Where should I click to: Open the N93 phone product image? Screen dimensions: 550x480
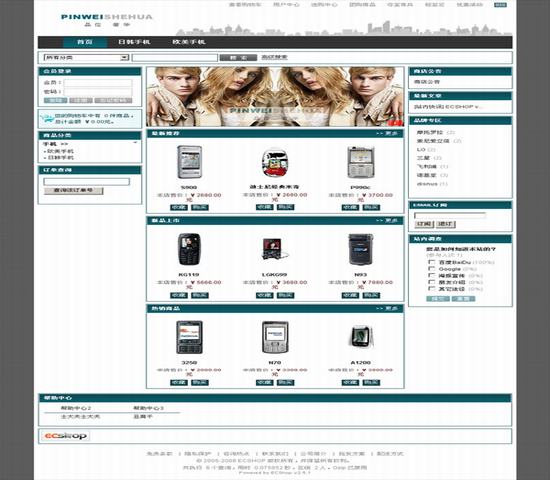361,249
